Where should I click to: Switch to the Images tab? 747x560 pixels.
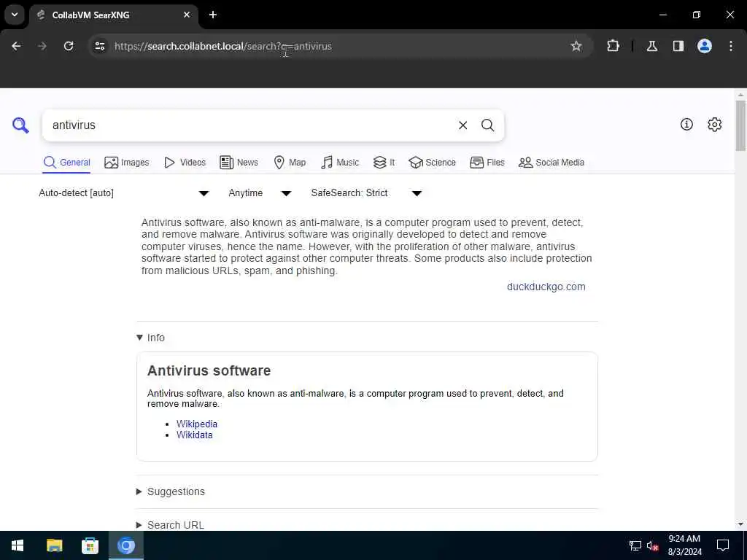[127, 163]
